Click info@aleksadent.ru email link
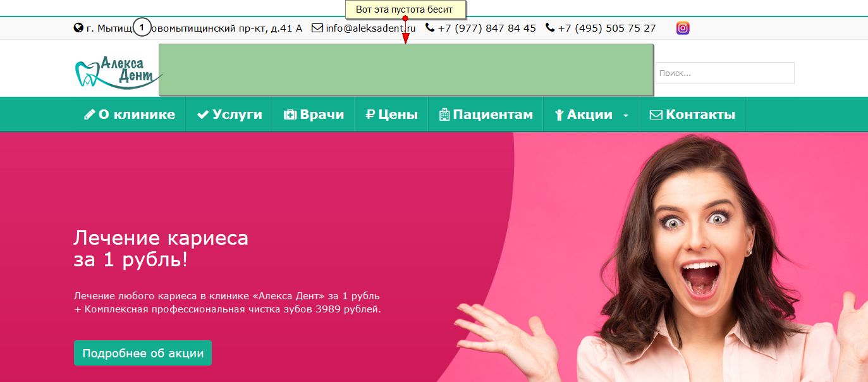This screenshot has width=868, height=382. (370, 28)
